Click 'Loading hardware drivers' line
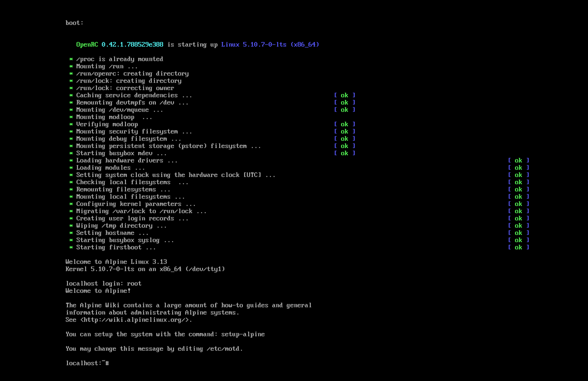 click(127, 160)
